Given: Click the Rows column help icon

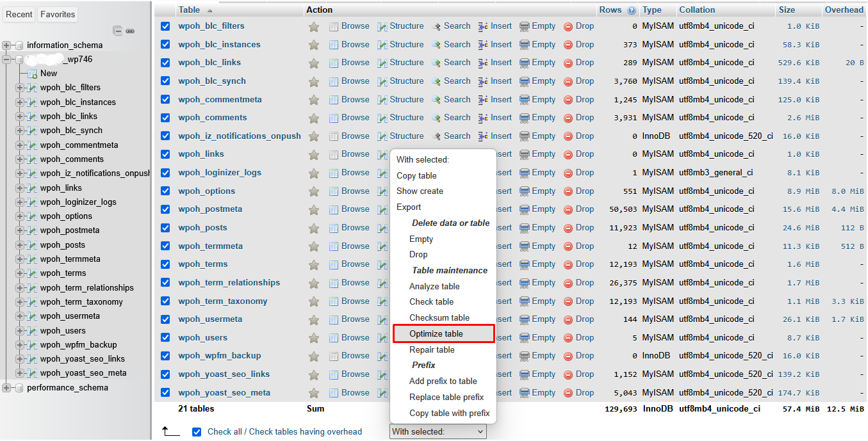Looking at the screenshot, I should tap(631, 9).
